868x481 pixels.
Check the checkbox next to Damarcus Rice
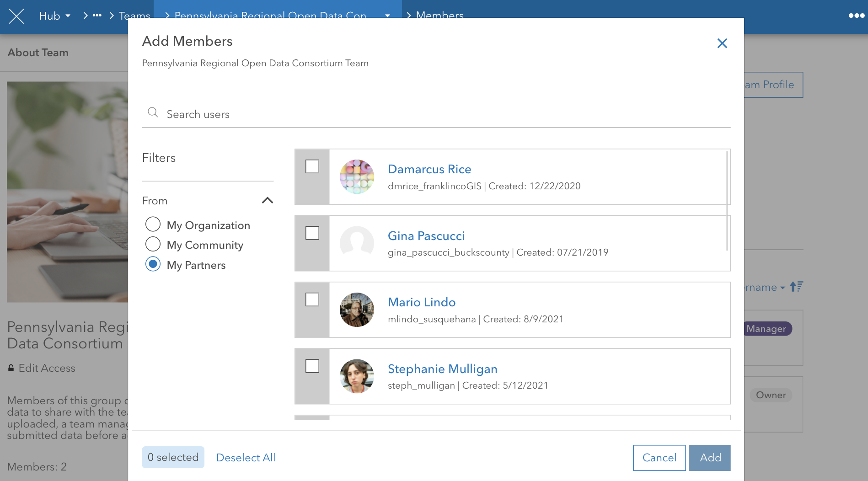[312, 166]
